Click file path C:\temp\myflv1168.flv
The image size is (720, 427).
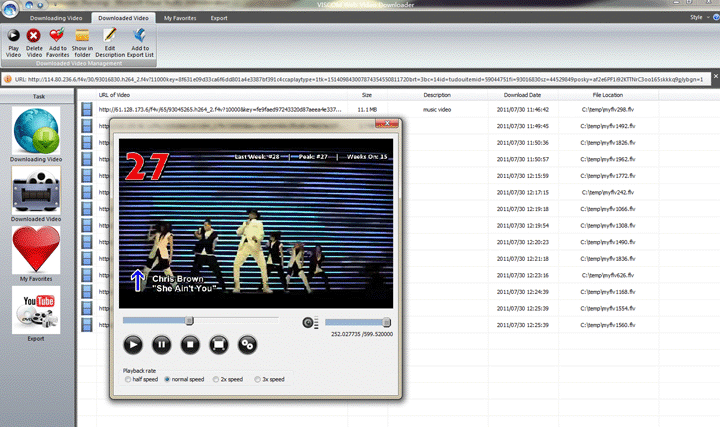[x=608, y=292]
